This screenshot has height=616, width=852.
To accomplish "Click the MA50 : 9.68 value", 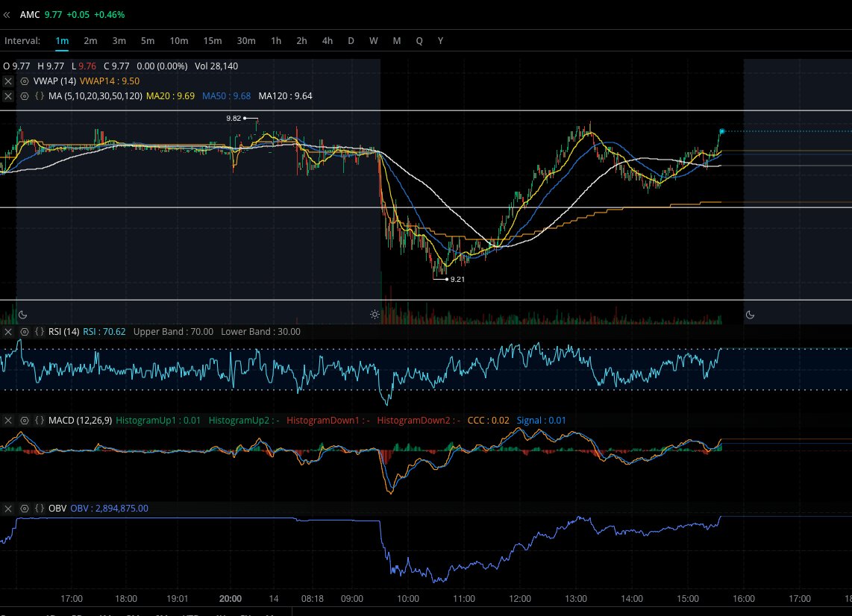I will click(227, 96).
